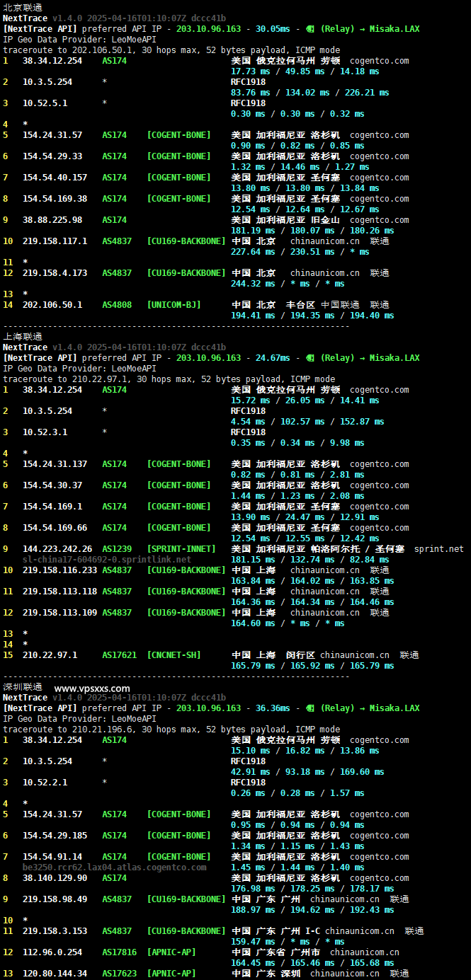Select the [CNCNET-SH] network label
This screenshot has width=471, height=980.
174,655
